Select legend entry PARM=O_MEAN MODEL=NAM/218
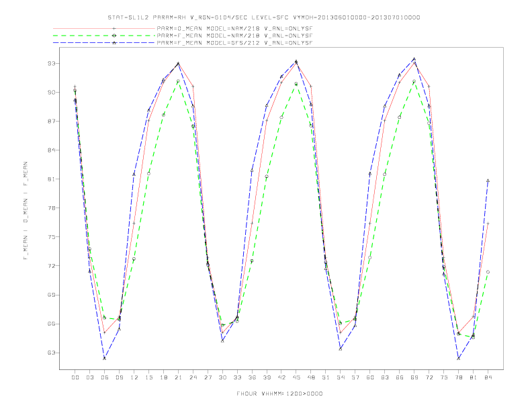Image resolution: width=532 pixels, height=411 pixels. pos(234,28)
